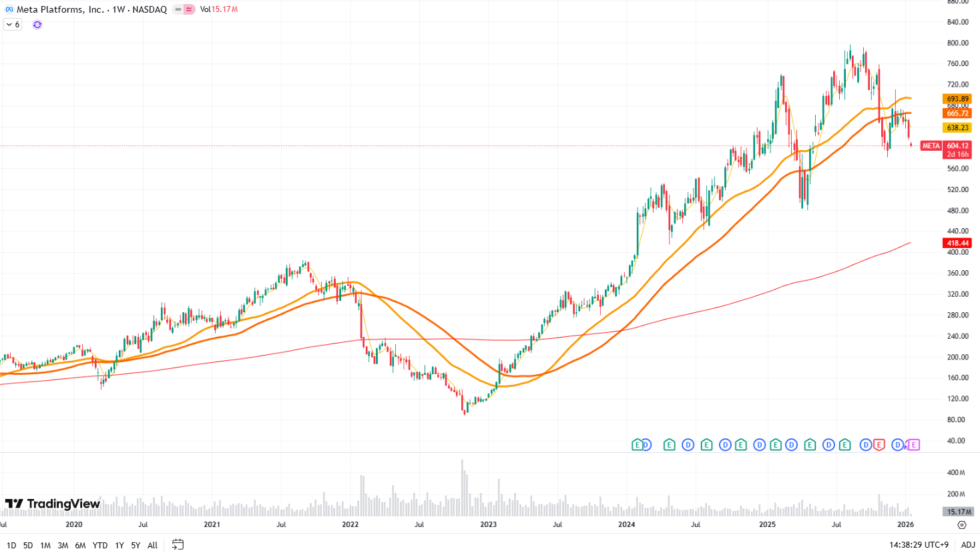980x553 pixels.
Task: Click the pink approximate-sign data icon
Action: coord(190,9)
